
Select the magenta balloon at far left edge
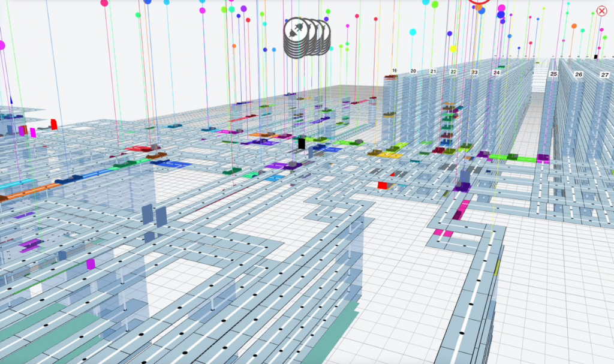click(x=2, y=45)
